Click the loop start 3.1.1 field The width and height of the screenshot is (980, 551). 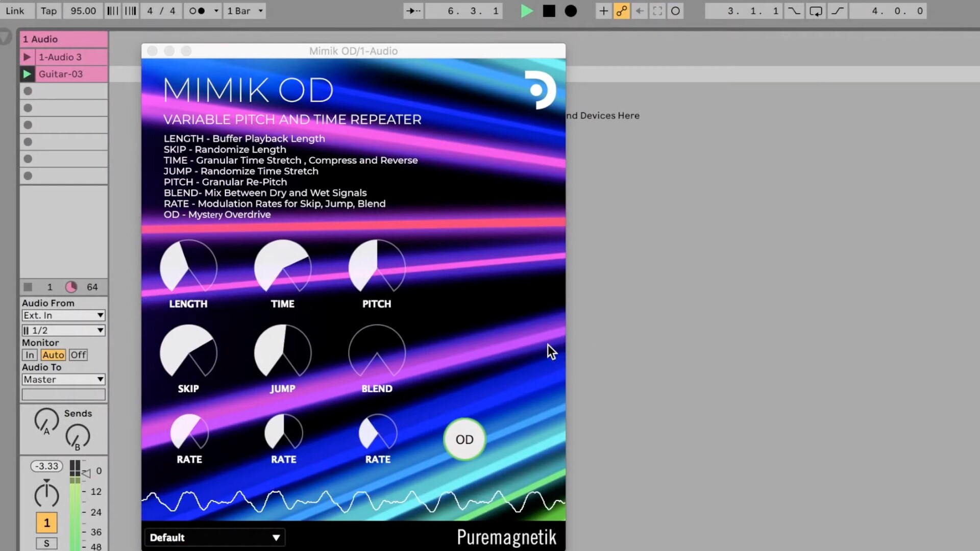(x=744, y=11)
